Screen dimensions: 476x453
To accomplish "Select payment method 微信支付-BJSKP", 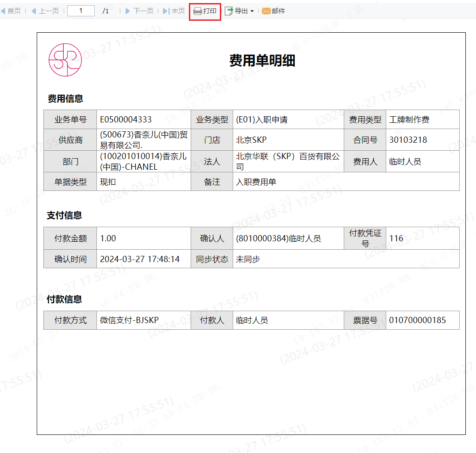I will 129,320.
